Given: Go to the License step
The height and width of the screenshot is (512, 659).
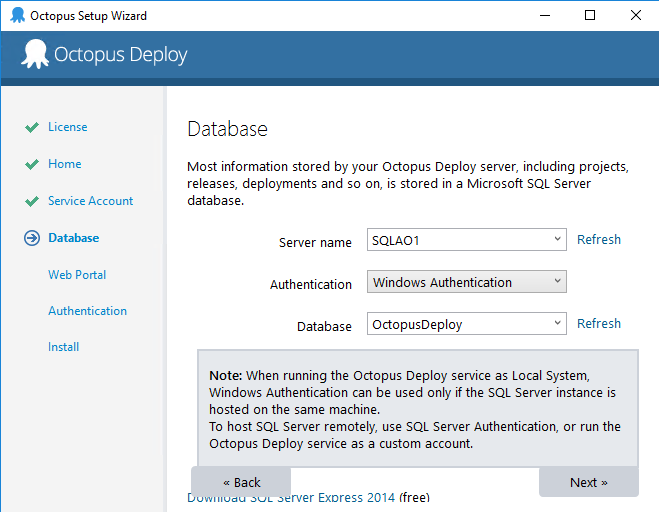Looking at the screenshot, I should 68,127.
